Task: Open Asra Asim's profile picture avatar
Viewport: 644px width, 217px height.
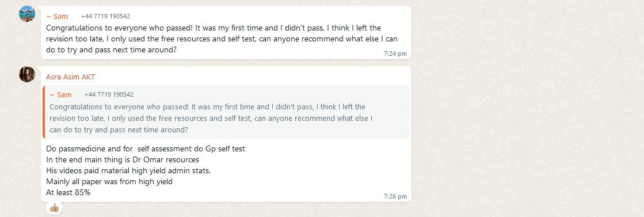Action: point(27,74)
